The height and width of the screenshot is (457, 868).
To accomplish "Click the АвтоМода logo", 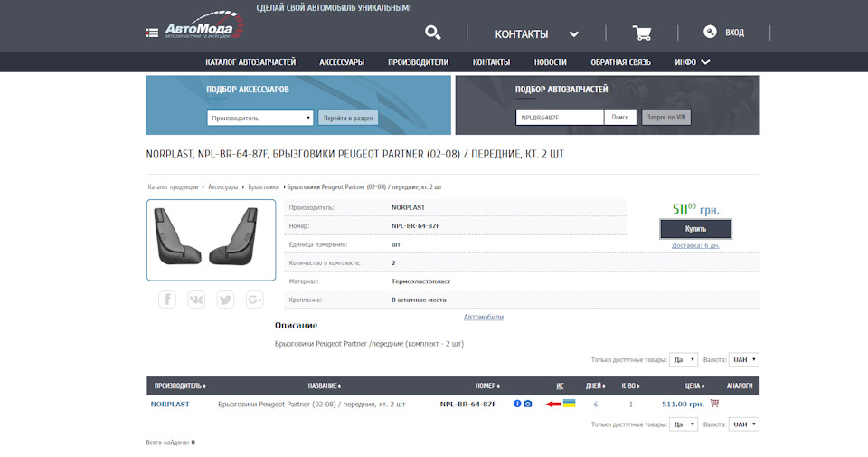I will click(203, 26).
